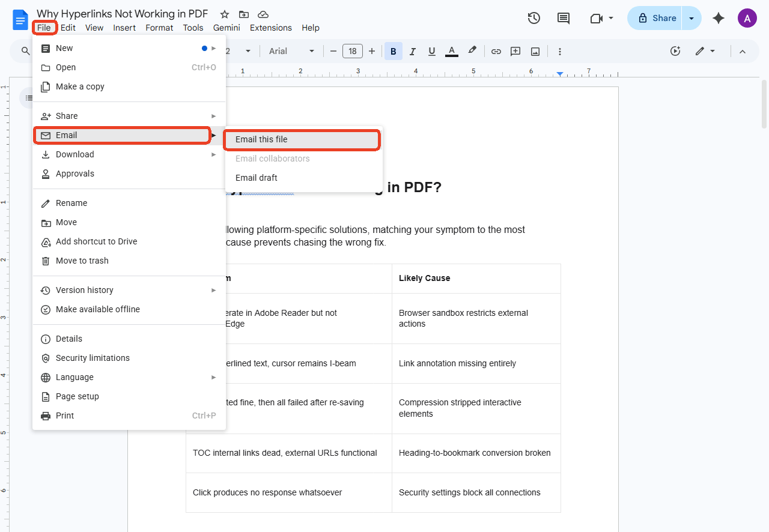Expand Version history submenu
Screen dimensions: 769x532
click(x=129, y=290)
